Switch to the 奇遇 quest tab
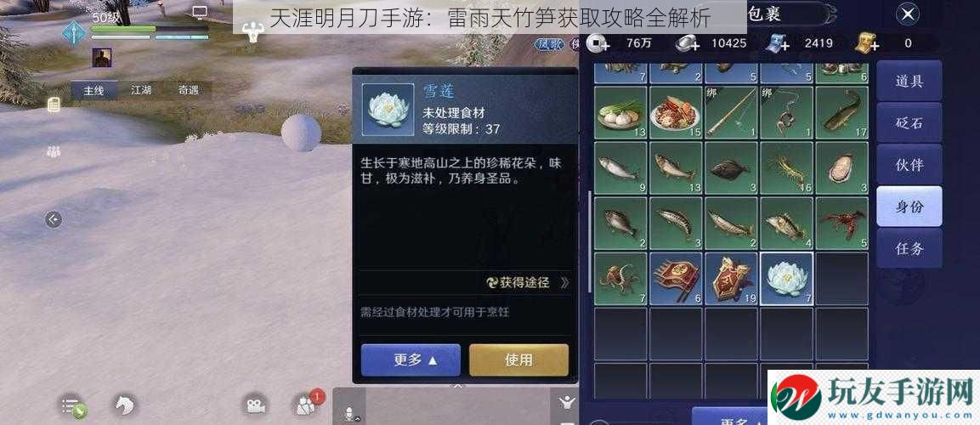This screenshot has width=980, height=425. (188, 90)
